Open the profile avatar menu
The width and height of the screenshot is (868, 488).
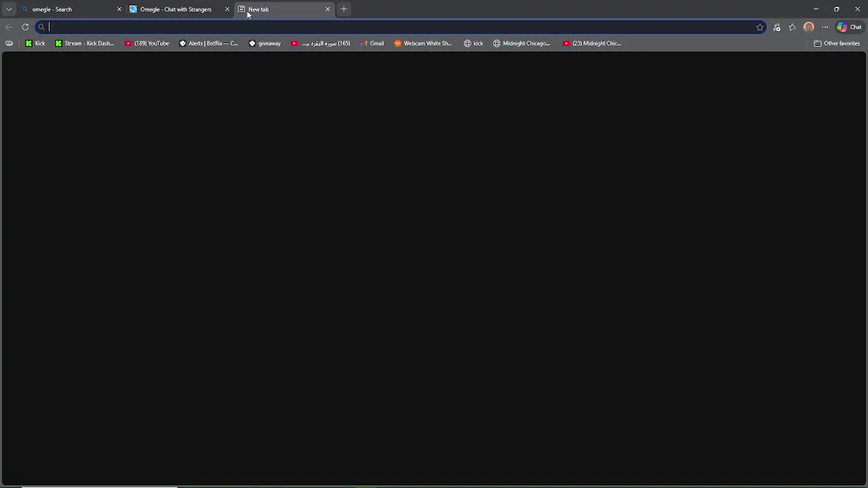[x=809, y=27]
